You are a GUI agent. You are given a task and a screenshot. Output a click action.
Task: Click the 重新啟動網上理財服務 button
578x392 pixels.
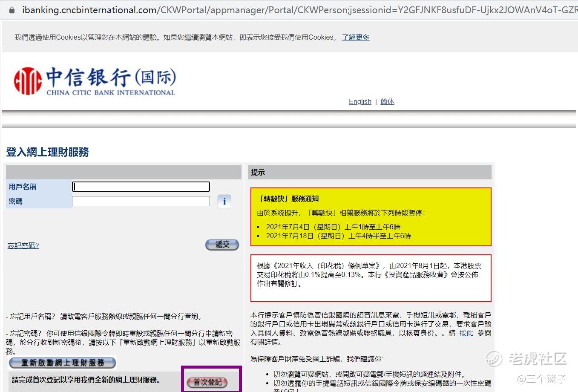tap(63, 363)
